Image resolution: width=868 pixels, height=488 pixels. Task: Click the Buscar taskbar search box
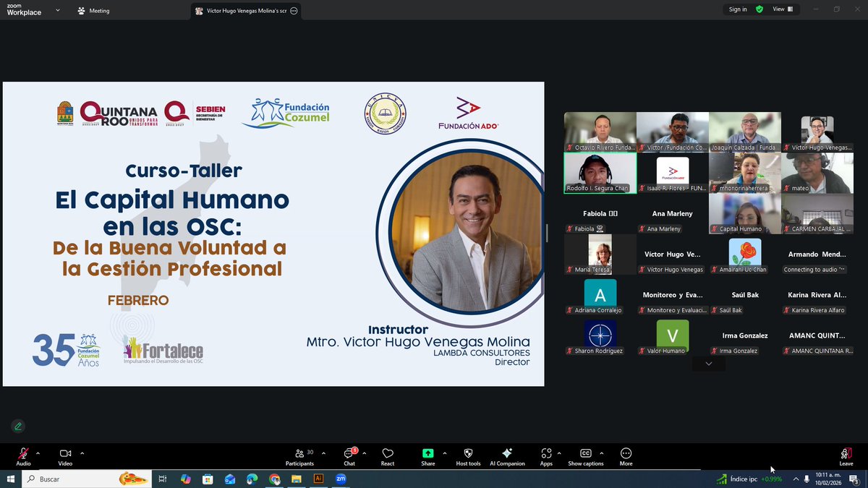[88, 479]
